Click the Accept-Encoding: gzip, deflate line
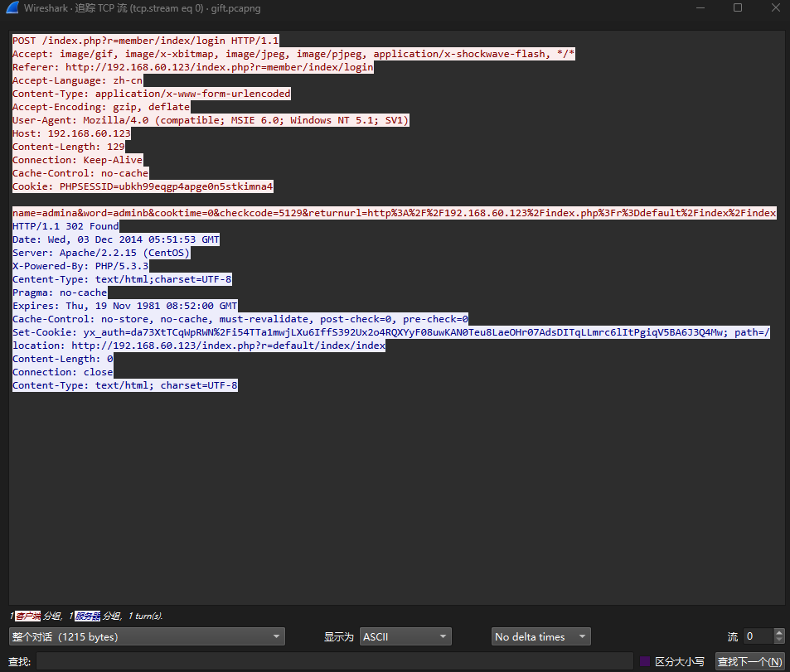Image resolution: width=790 pixels, height=672 pixels. point(101,107)
